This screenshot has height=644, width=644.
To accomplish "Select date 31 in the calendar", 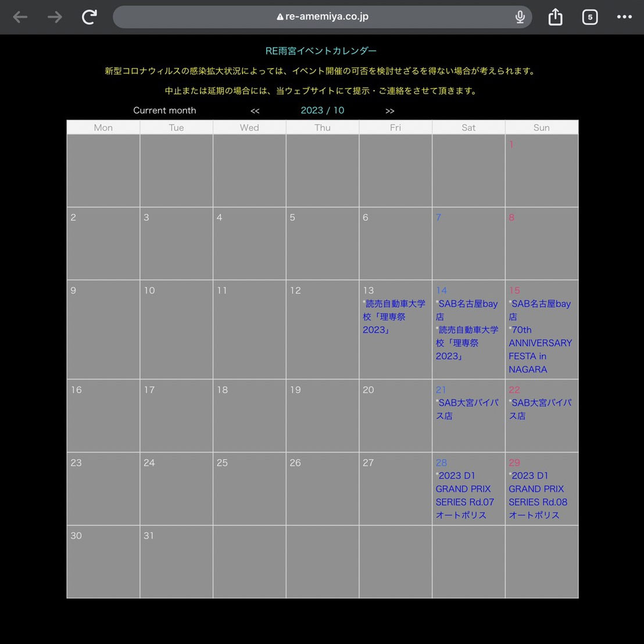I will click(149, 536).
